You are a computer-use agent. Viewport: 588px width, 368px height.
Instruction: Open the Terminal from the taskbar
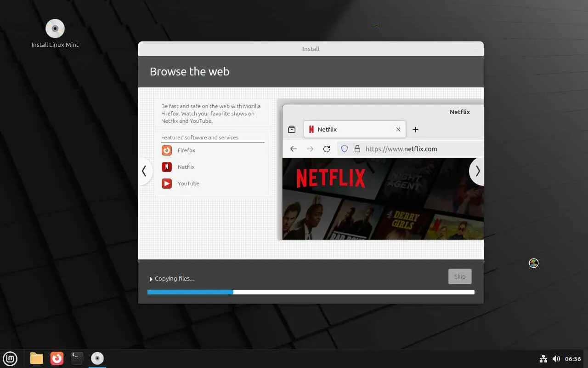coord(77,358)
